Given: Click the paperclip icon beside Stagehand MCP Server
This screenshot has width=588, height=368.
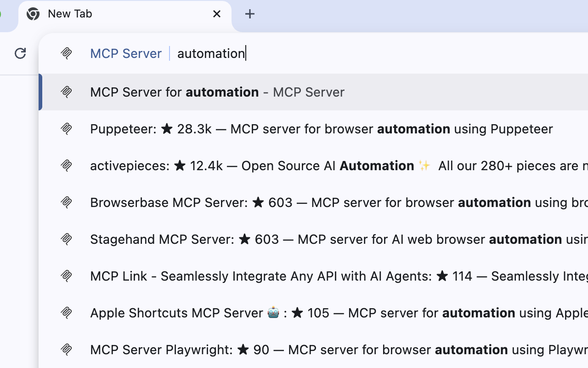Looking at the screenshot, I should 66,239.
